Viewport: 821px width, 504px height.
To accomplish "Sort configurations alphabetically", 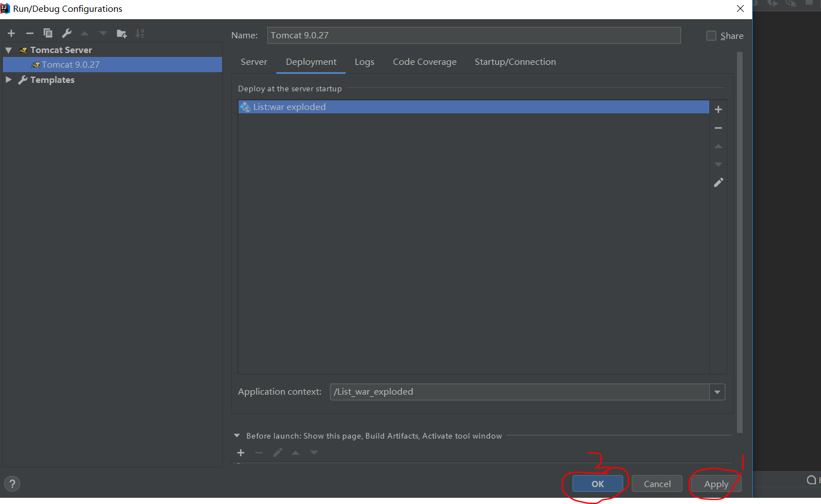I will click(x=140, y=33).
